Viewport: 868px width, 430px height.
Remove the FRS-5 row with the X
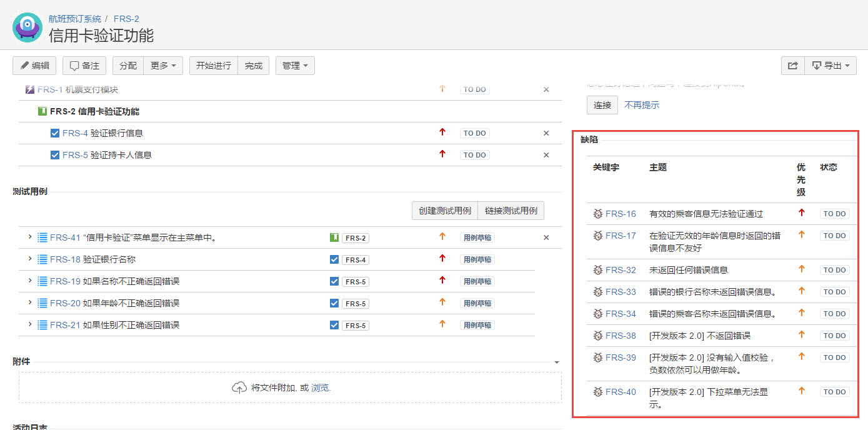click(x=546, y=155)
